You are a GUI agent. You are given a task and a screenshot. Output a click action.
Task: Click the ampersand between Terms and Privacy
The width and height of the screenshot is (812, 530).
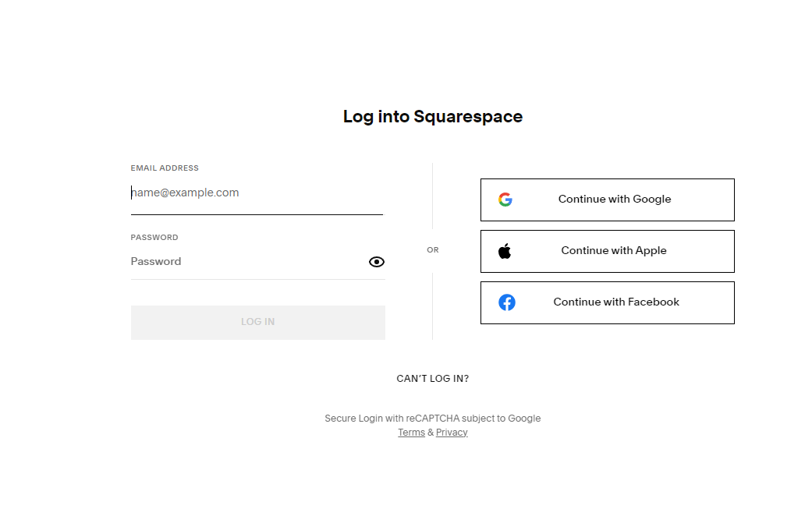(x=431, y=432)
